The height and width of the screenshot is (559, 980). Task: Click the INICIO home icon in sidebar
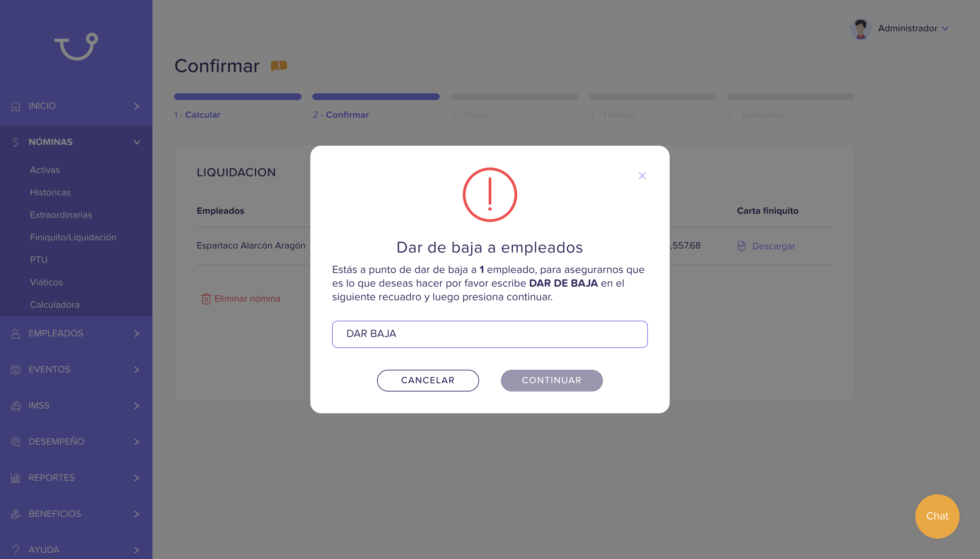[15, 106]
